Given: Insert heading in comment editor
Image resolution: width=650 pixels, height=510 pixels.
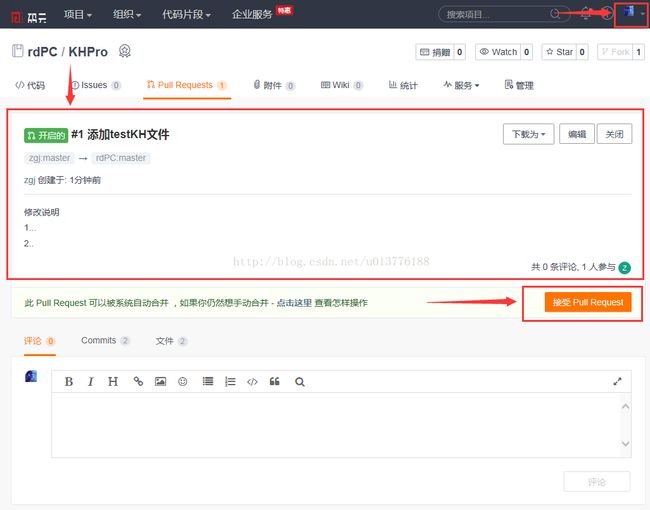Looking at the screenshot, I should click(x=113, y=381).
